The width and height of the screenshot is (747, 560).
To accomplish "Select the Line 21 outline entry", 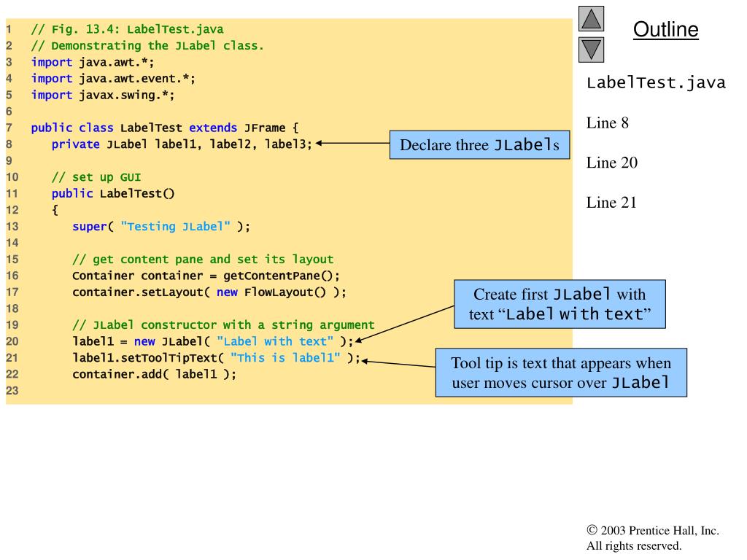I will [611, 203].
